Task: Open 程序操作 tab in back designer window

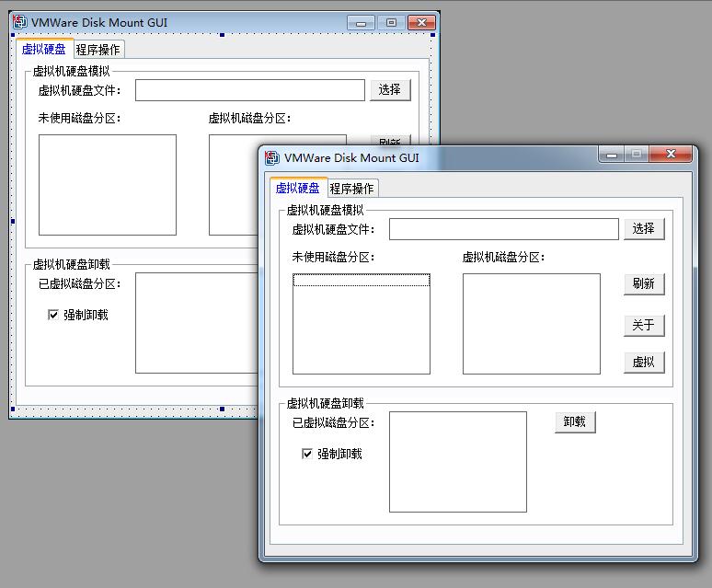Action: point(98,50)
